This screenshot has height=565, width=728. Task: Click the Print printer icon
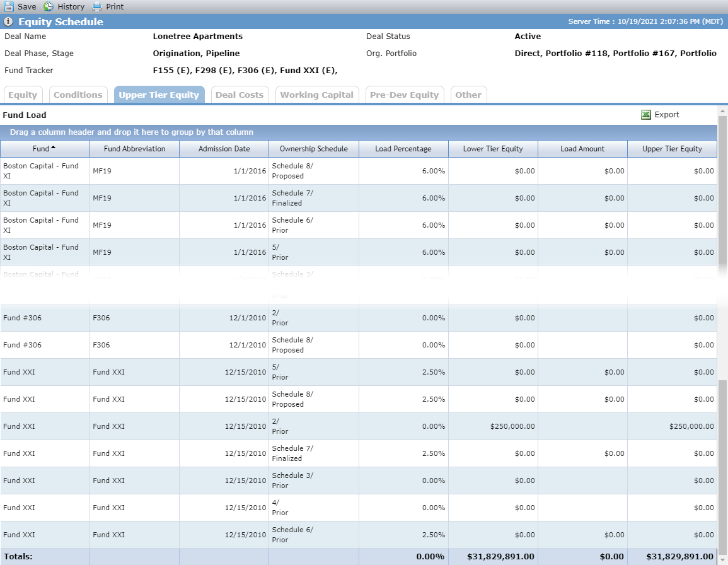[x=96, y=6]
